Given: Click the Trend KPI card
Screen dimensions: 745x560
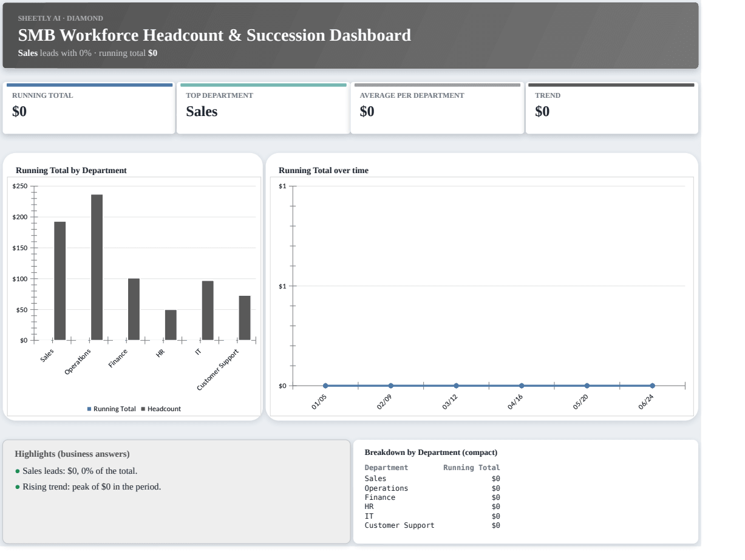Looking at the screenshot, I should [611, 108].
